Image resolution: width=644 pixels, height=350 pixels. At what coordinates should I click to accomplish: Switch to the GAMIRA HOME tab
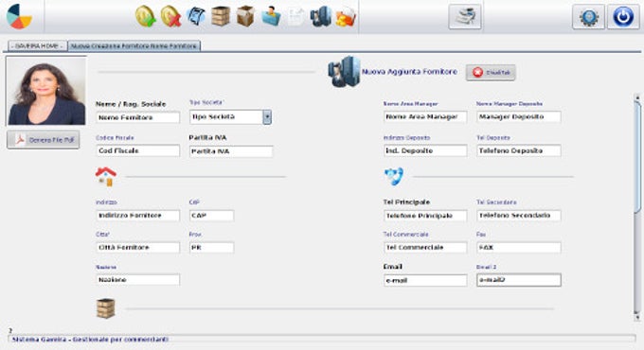pos(37,46)
